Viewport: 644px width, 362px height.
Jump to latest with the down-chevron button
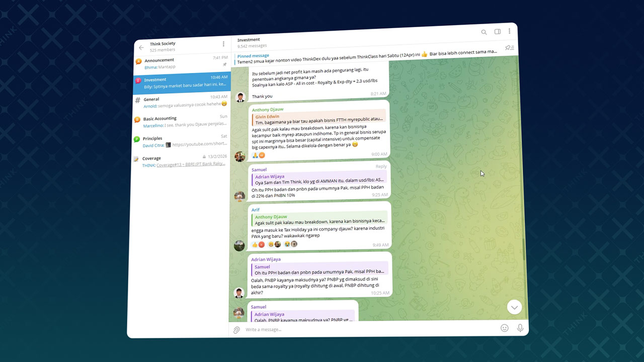514,307
